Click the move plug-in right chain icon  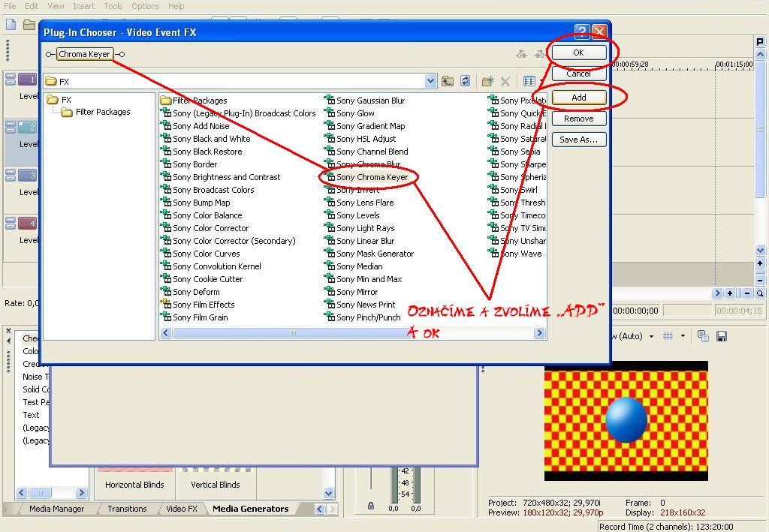click(539, 54)
